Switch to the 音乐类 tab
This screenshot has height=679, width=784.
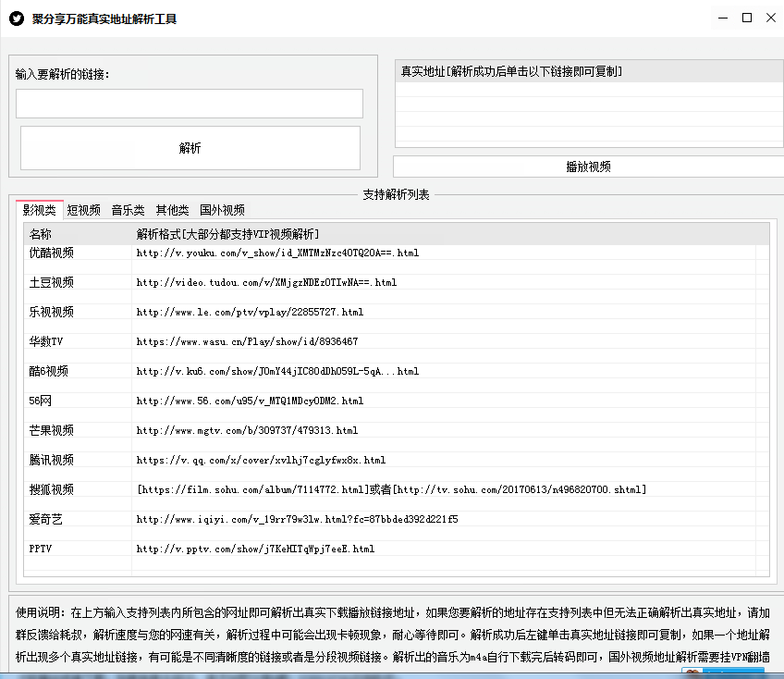pos(128,210)
